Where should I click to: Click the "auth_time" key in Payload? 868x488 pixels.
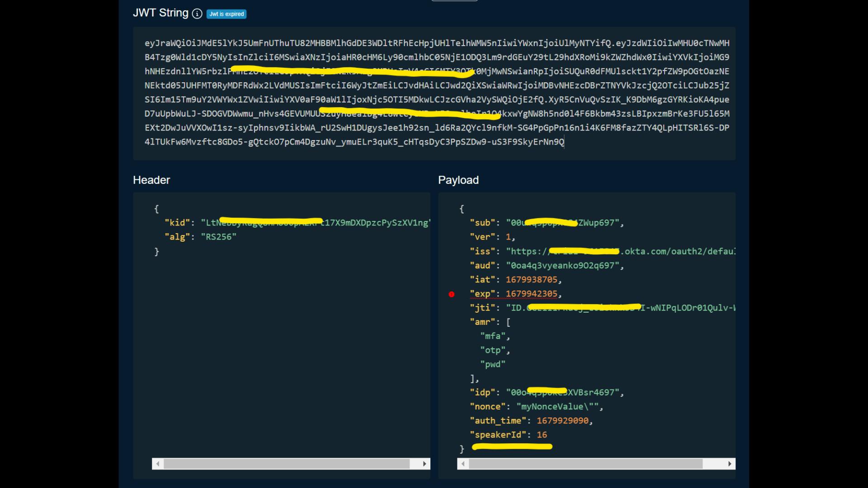click(498, 421)
